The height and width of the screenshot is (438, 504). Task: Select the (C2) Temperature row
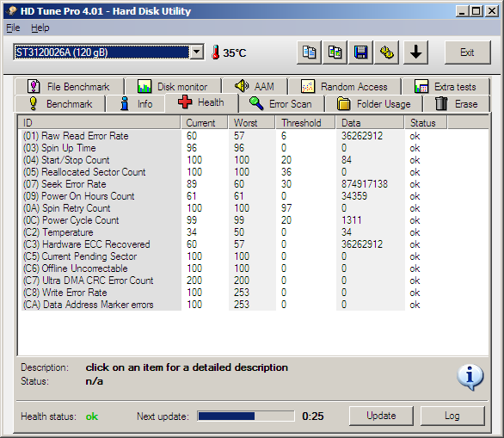point(254,232)
